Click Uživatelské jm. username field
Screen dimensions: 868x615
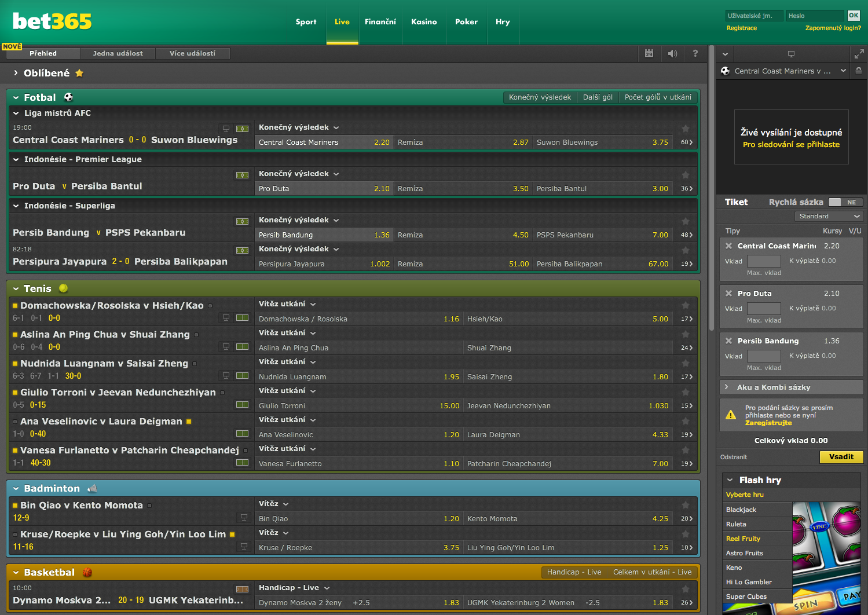coord(754,16)
